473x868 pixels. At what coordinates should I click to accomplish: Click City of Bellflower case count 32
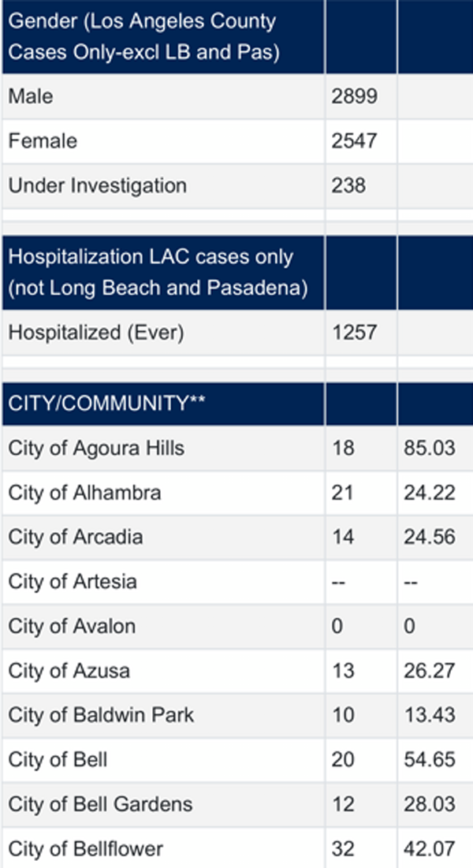click(343, 848)
